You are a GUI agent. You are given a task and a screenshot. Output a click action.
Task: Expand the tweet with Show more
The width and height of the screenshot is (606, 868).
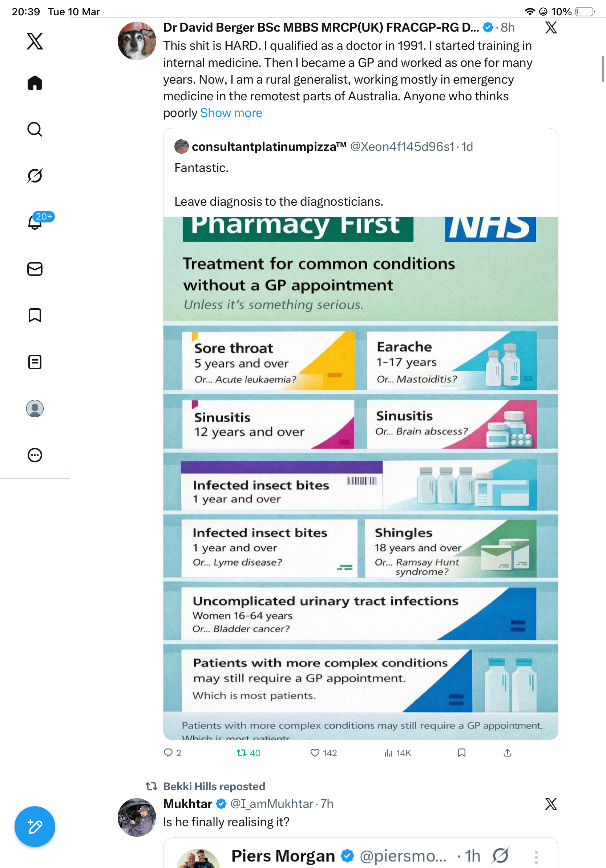click(x=231, y=113)
